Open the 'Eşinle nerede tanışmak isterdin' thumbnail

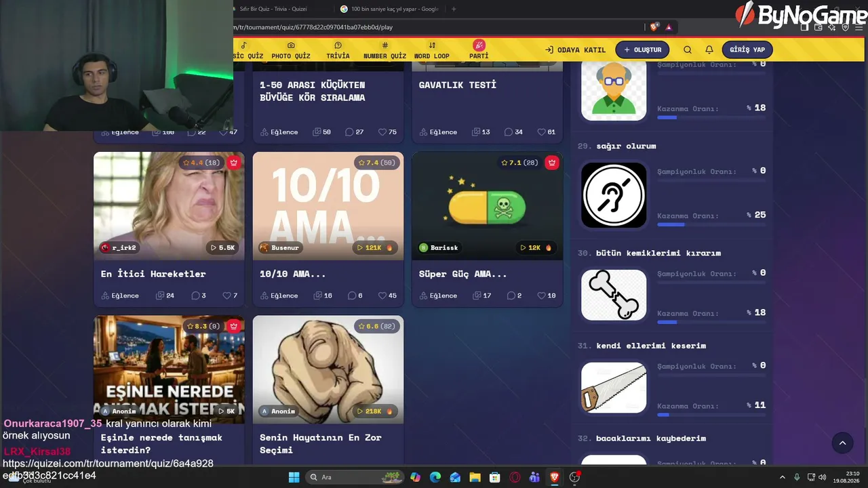[169, 369]
